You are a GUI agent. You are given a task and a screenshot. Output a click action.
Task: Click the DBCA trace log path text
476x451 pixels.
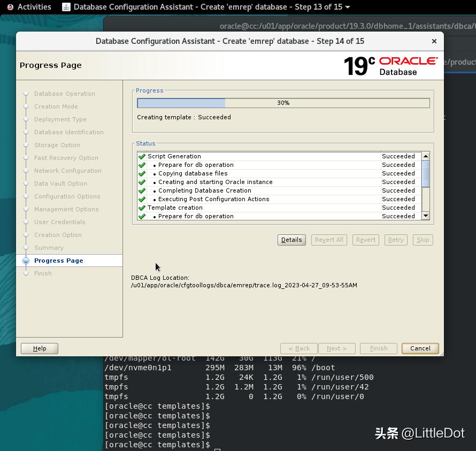click(x=244, y=285)
